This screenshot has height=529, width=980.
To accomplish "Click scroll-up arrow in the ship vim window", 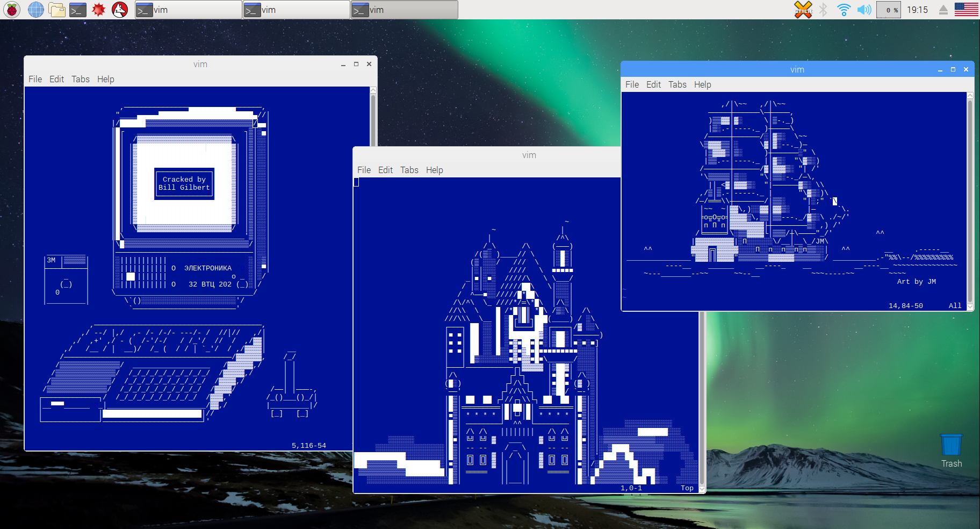I will coord(970,96).
